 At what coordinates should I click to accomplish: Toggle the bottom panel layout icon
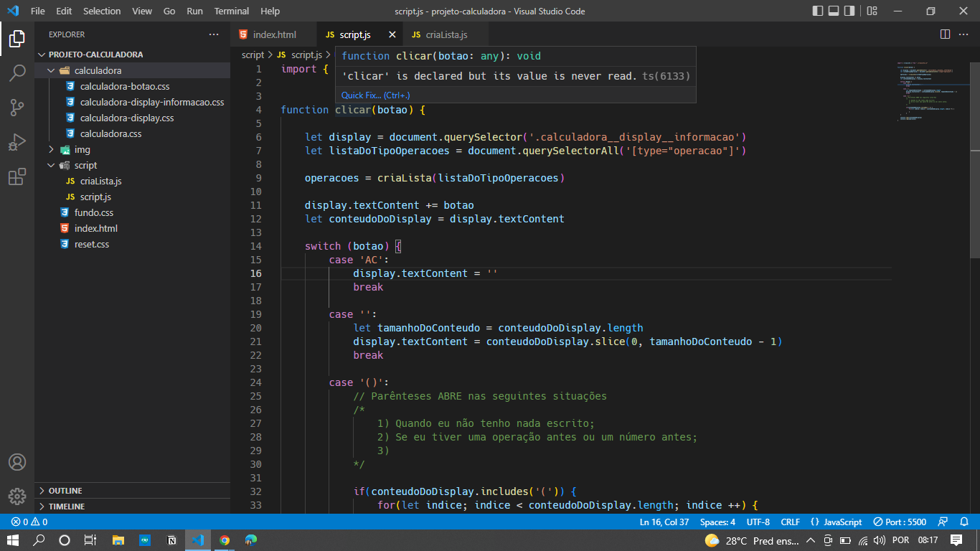tap(834, 11)
